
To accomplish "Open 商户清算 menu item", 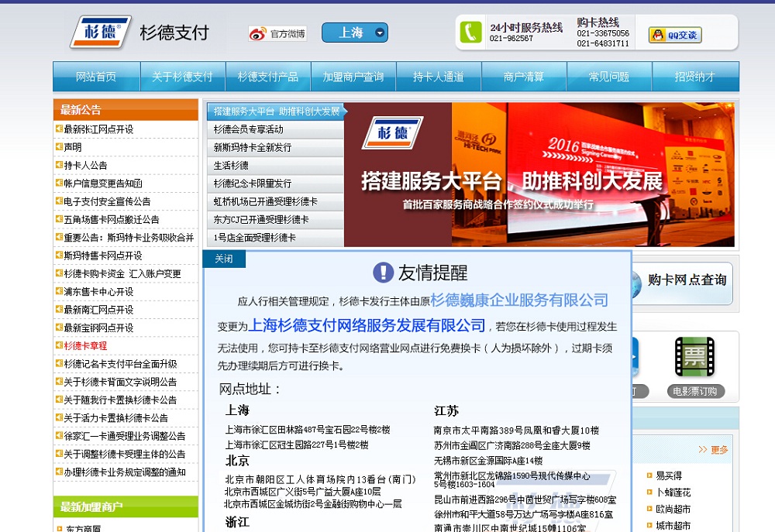I will point(523,77).
